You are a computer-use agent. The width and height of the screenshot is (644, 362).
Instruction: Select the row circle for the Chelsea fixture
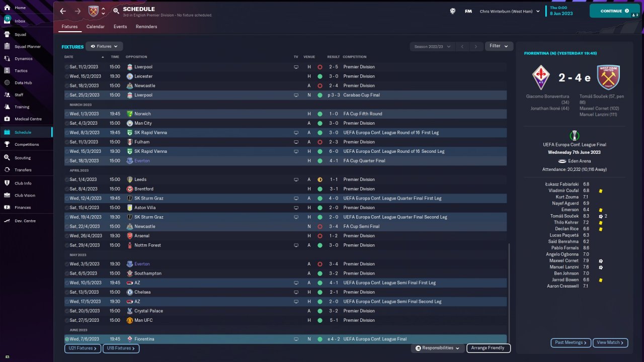(67, 292)
